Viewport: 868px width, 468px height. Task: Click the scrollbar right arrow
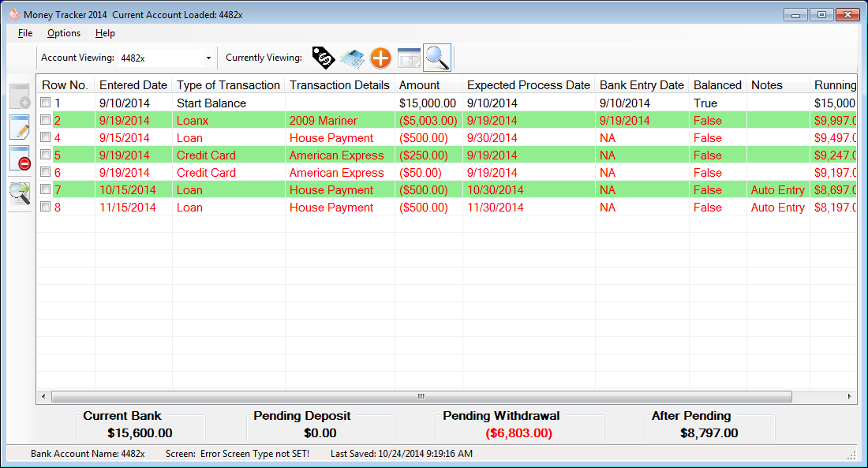tap(850, 396)
